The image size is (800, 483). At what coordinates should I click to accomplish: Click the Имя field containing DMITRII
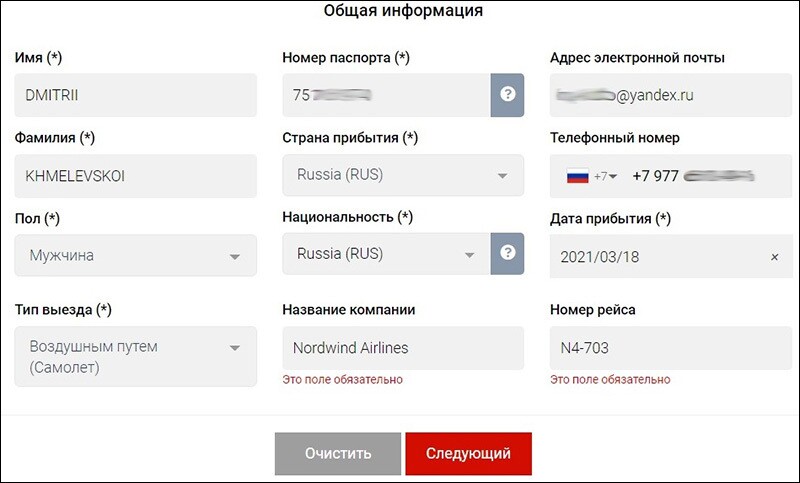click(136, 95)
